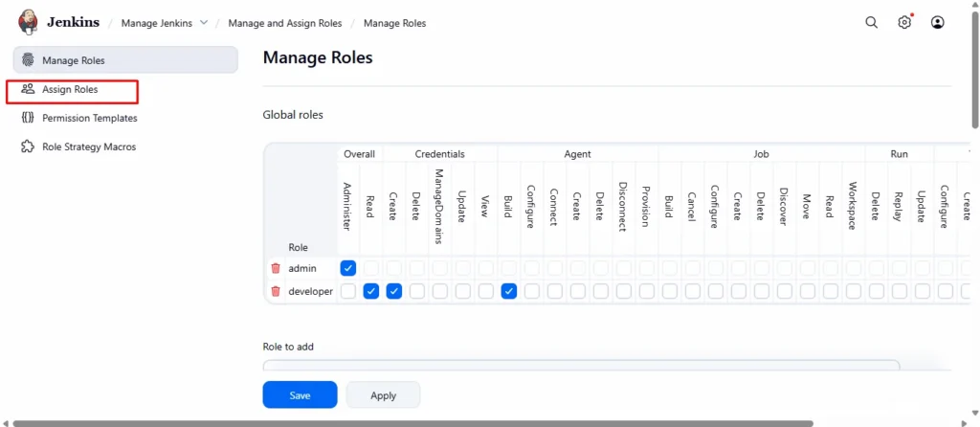Click the Jenkins logo icon
Screen dimensions: 980x427
click(28, 22)
